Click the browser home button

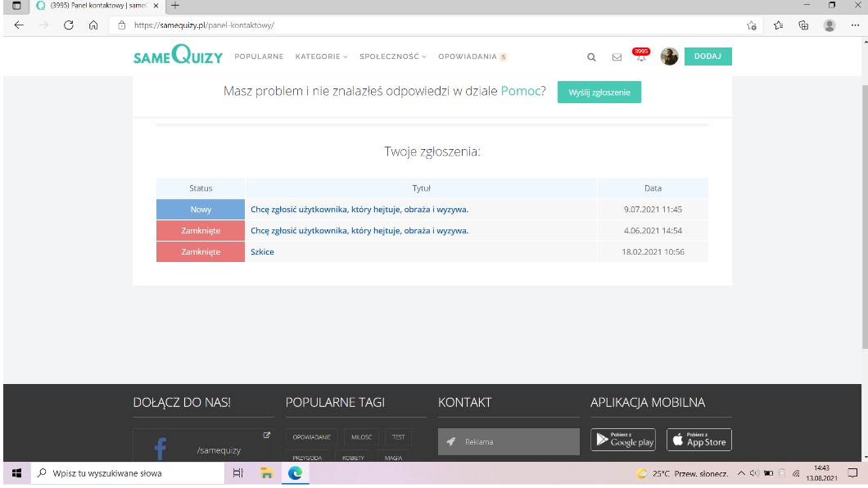click(x=93, y=25)
